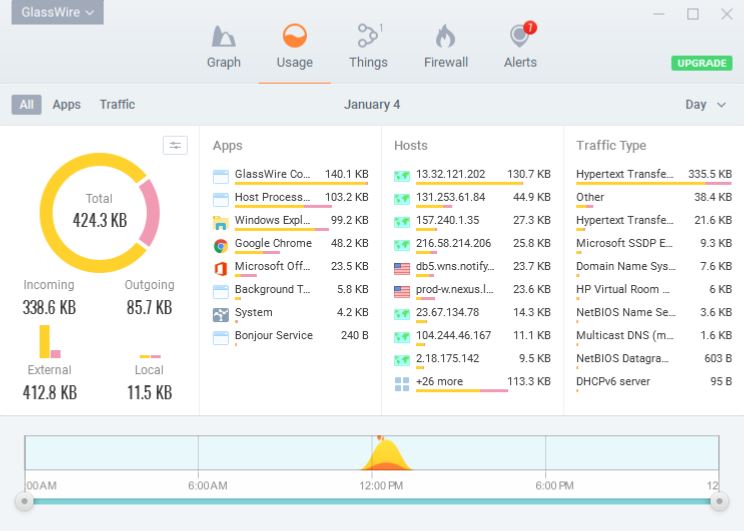Switch to the Apps filter tab
The image size is (744, 531).
66,104
